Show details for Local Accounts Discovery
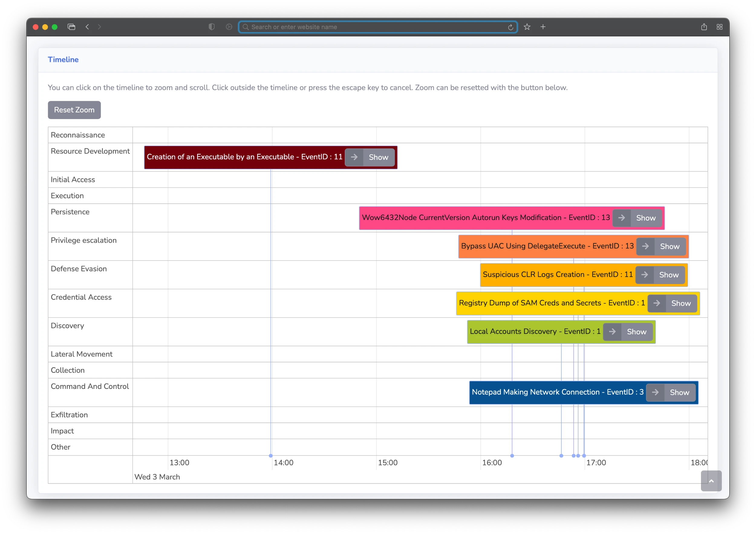The height and width of the screenshot is (534, 756). pyautogui.click(x=637, y=332)
